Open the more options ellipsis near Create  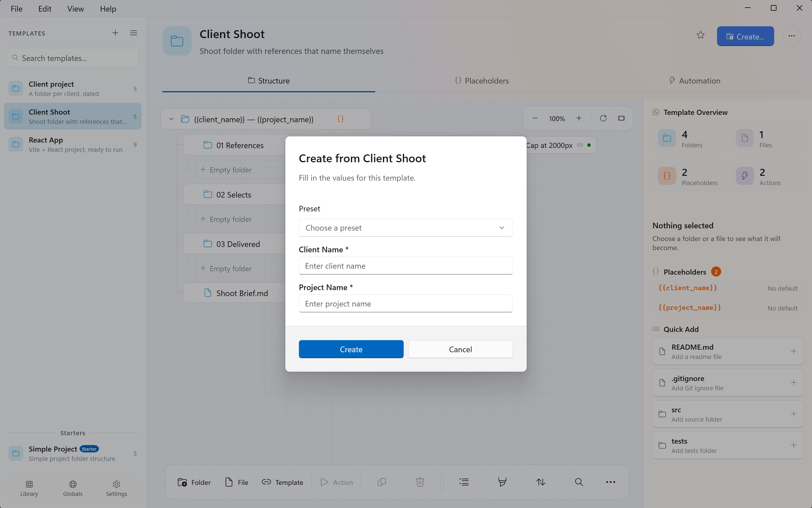[791, 36]
